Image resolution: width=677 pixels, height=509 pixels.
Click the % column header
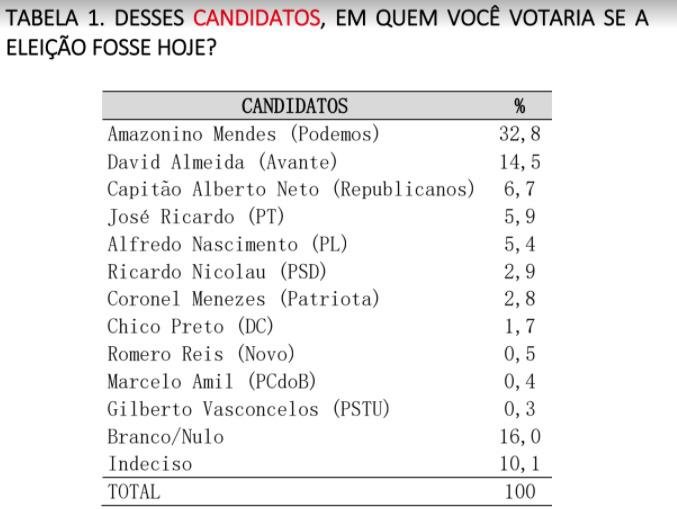click(519, 106)
